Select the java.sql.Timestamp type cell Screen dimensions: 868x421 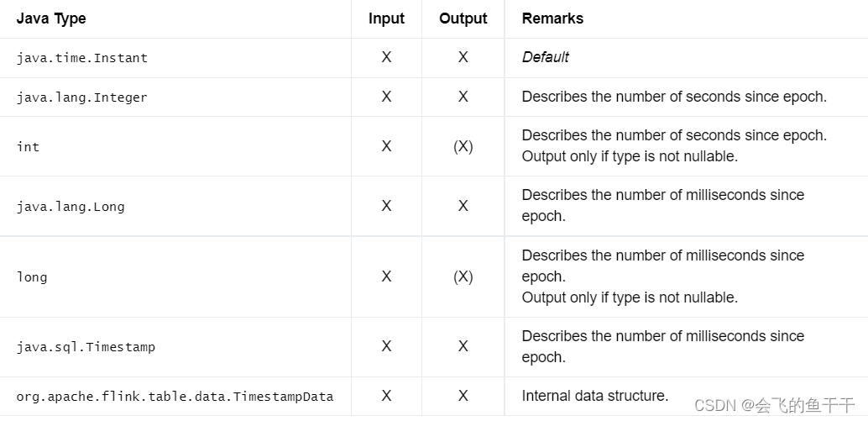pos(86,347)
